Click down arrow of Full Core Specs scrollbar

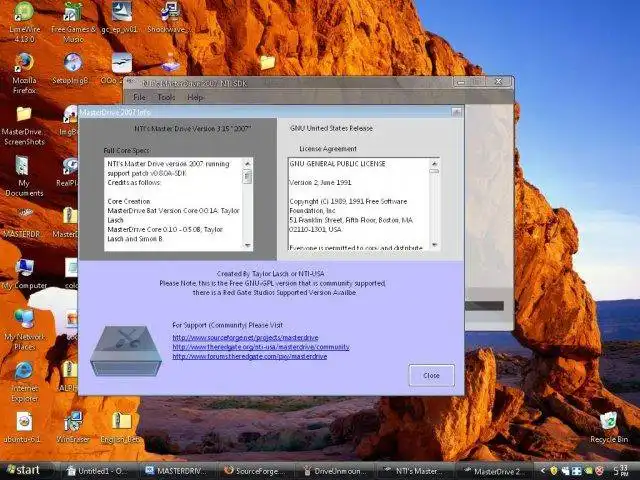coord(247,245)
